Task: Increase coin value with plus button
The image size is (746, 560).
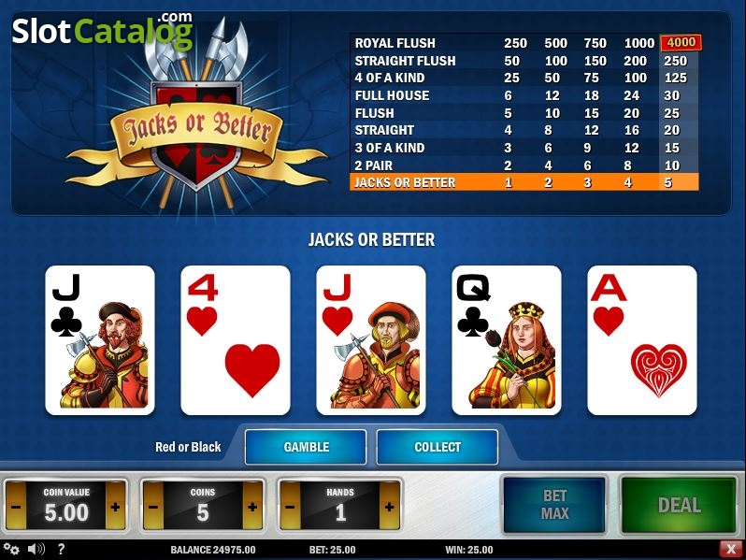Action: pyautogui.click(x=115, y=506)
